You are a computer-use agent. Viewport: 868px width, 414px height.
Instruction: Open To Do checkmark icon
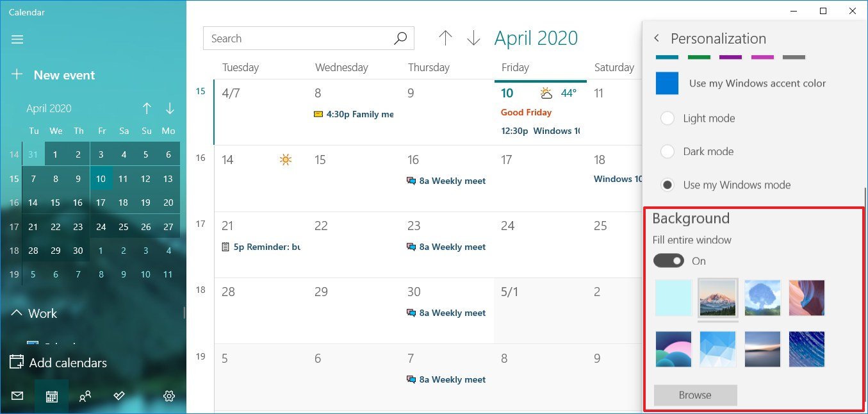pos(119,396)
